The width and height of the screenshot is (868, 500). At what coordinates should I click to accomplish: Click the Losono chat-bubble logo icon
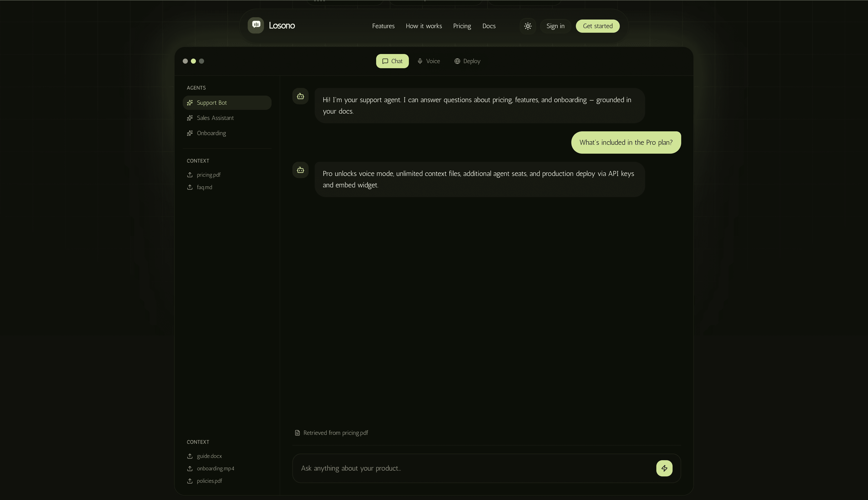pyautogui.click(x=256, y=25)
